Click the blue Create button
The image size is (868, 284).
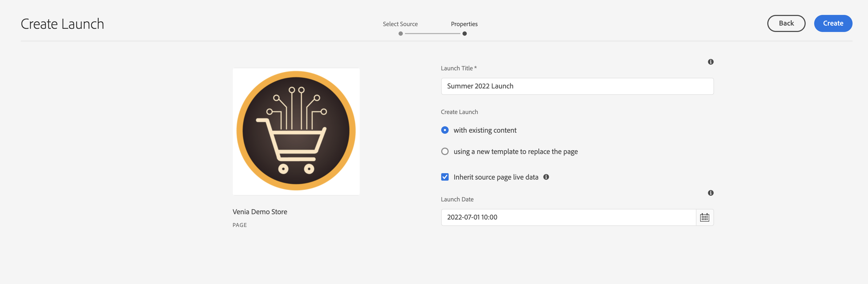pyautogui.click(x=833, y=23)
